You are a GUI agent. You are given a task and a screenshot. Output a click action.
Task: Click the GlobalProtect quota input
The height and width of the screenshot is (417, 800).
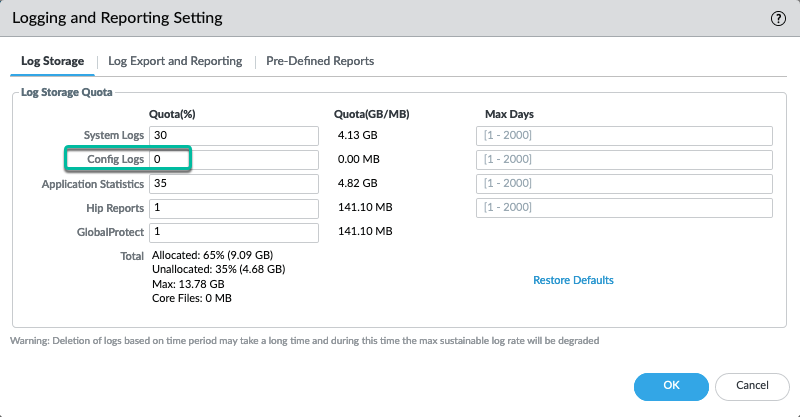(x=233, y=232)
